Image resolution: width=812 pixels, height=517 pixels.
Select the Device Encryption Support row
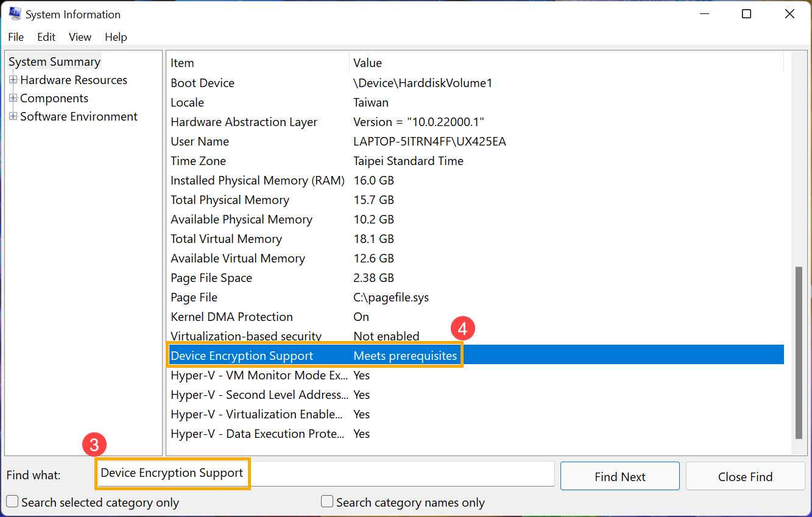[242, 356]
